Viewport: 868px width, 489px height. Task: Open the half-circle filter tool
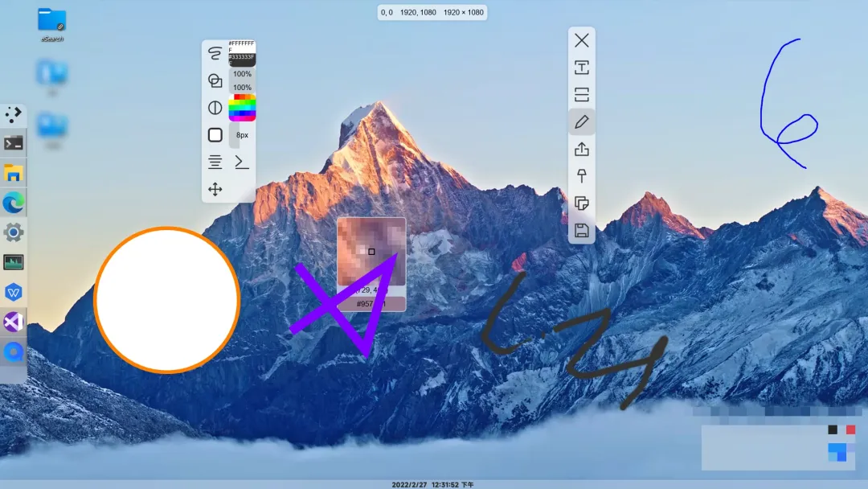[x=215, y=108]
